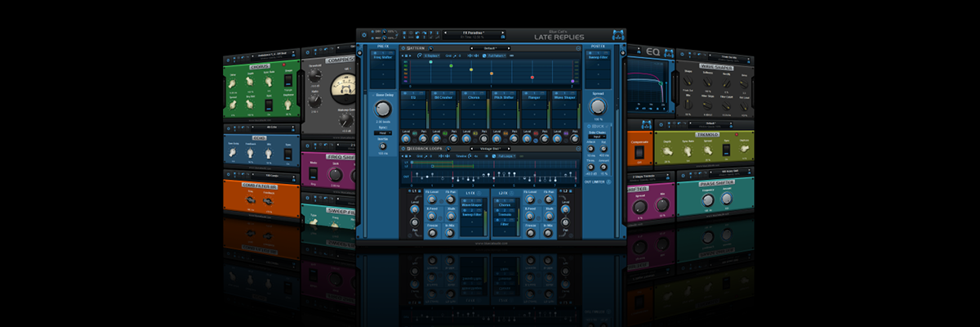Select the Flanger effect slot
Screen dimensions: 980x327
[x=534, y=97]
